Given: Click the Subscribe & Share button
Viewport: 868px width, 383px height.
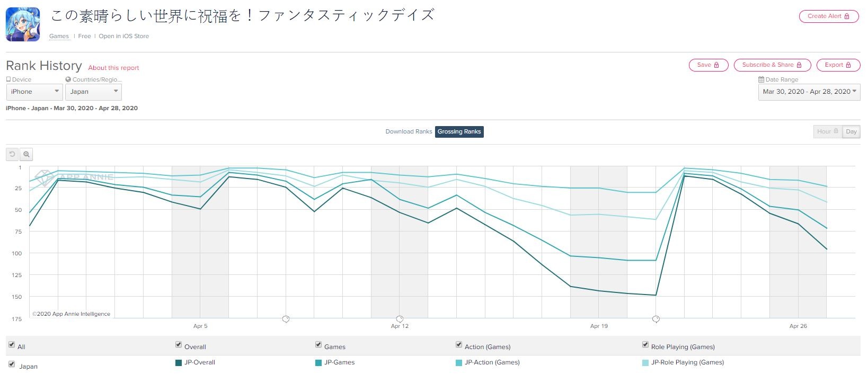Looking at the screenshot, I should [772, 65].
